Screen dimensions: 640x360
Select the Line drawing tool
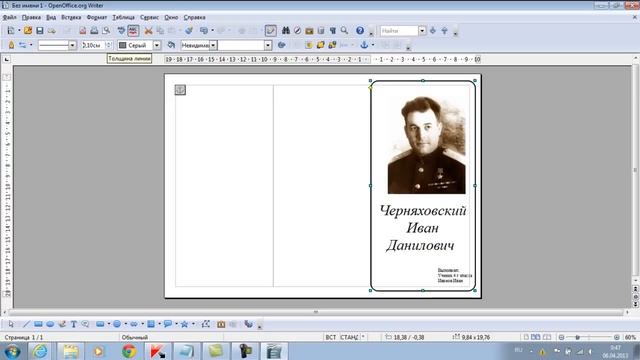click(26, 324)
